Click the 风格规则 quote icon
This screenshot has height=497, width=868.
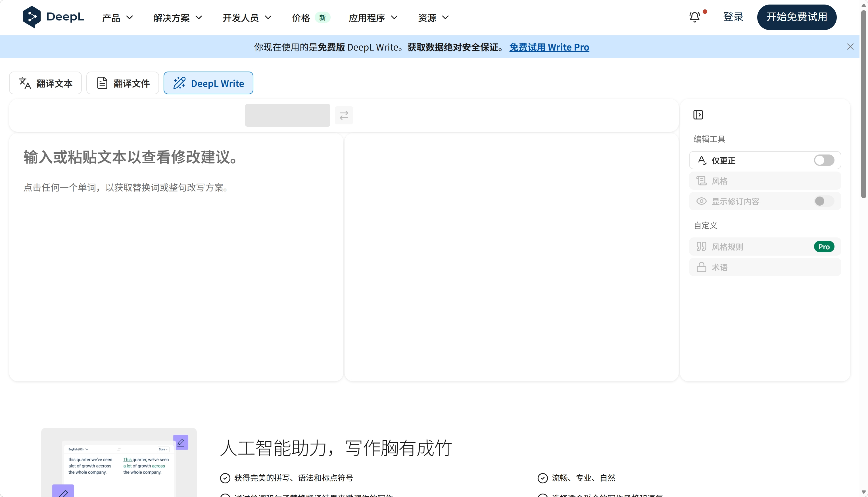coord(702,247)
